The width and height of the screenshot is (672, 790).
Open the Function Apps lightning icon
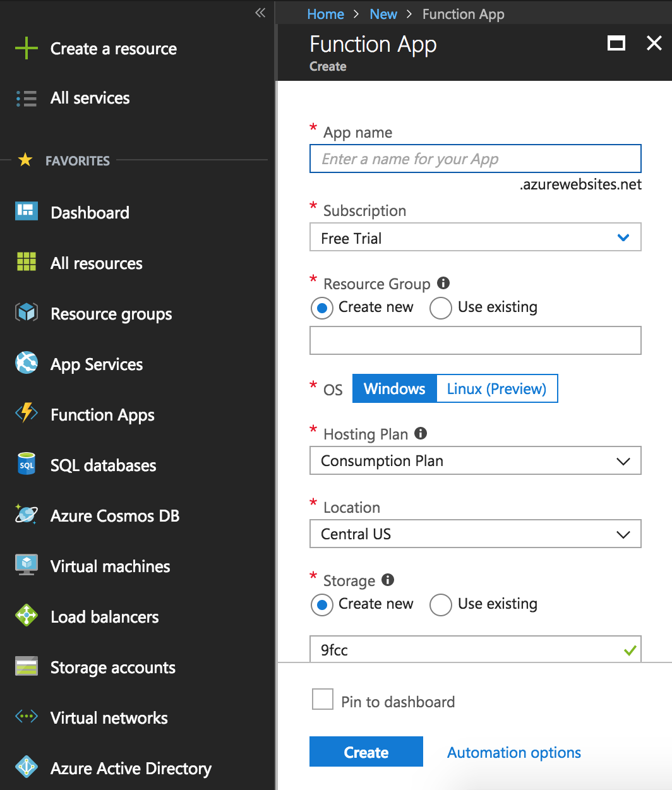pos(27,413)
